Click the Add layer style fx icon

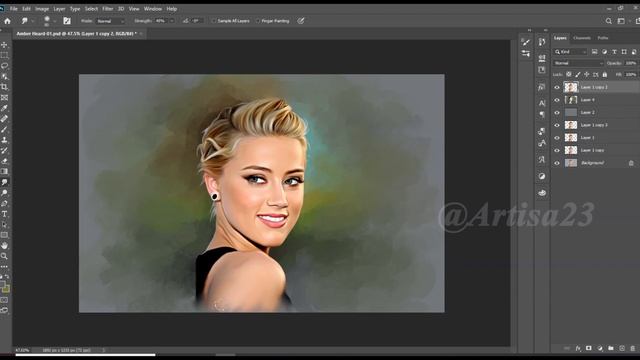click(578, 348)
